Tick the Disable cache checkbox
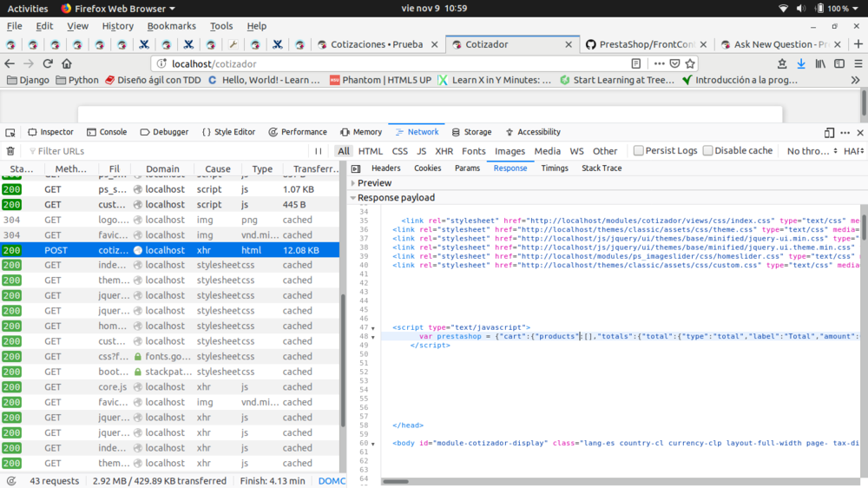The image size is (868, 488). 707,151
